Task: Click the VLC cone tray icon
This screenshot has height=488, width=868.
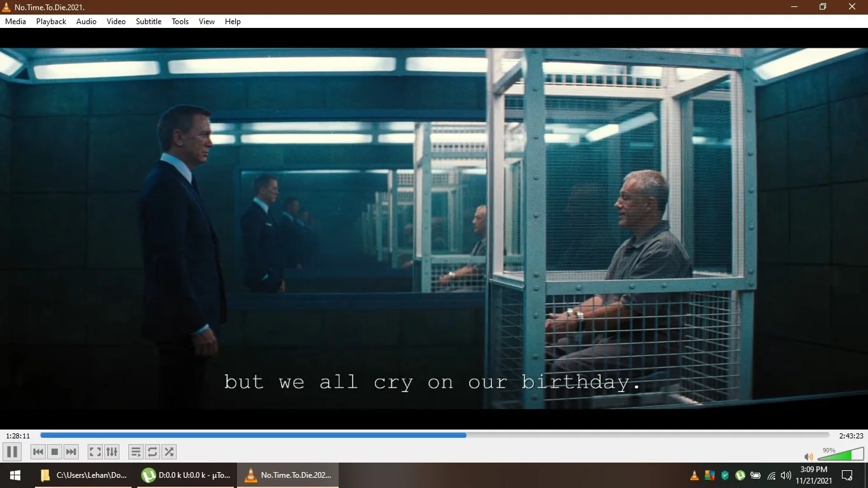Action: click(695, 475)
